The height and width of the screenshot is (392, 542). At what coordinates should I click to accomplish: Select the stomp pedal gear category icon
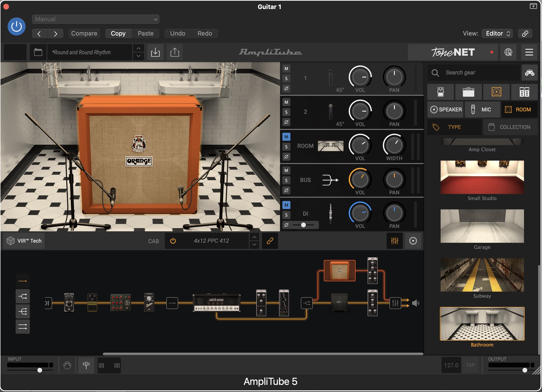[440, 92]
